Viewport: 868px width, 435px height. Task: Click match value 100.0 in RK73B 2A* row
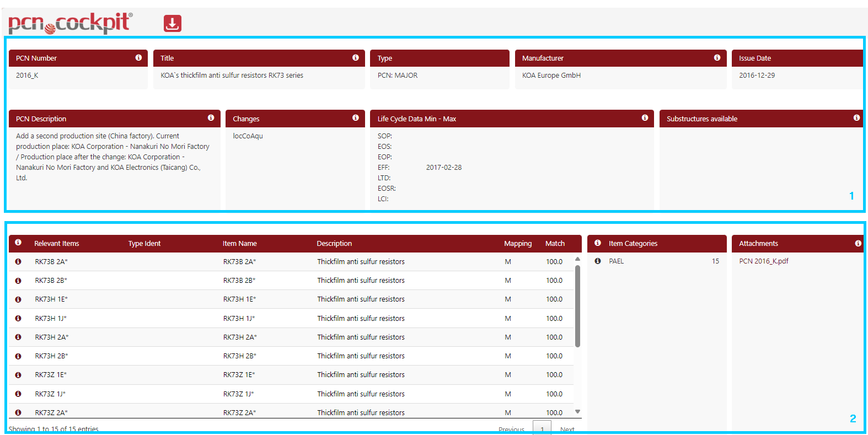point(554,261)
